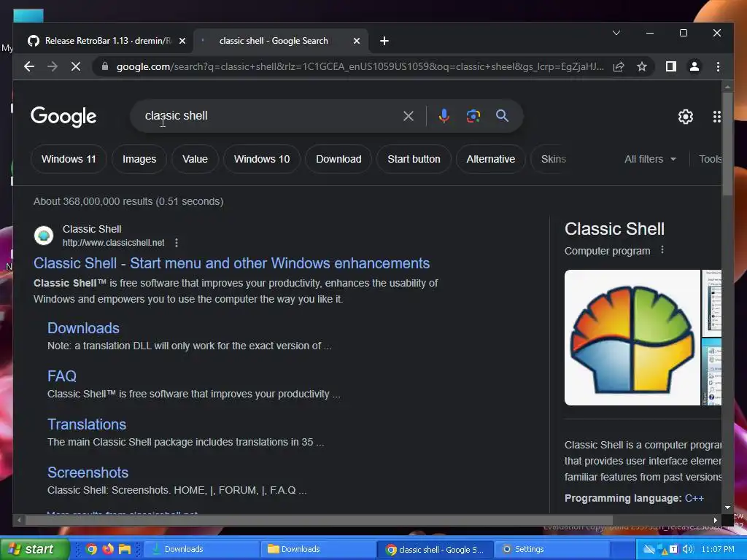Open the Translations sitelink

tap(87, 424)
